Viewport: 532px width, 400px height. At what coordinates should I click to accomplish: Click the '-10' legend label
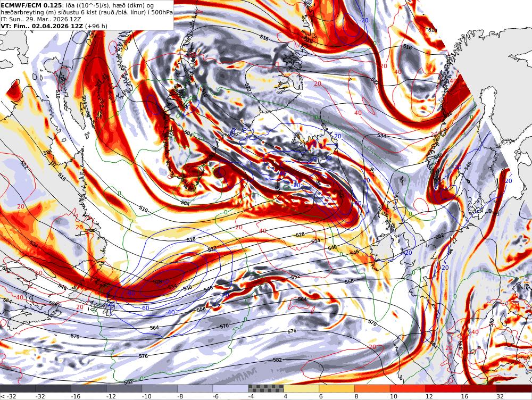pyautogui.click(x=147, y=396)
